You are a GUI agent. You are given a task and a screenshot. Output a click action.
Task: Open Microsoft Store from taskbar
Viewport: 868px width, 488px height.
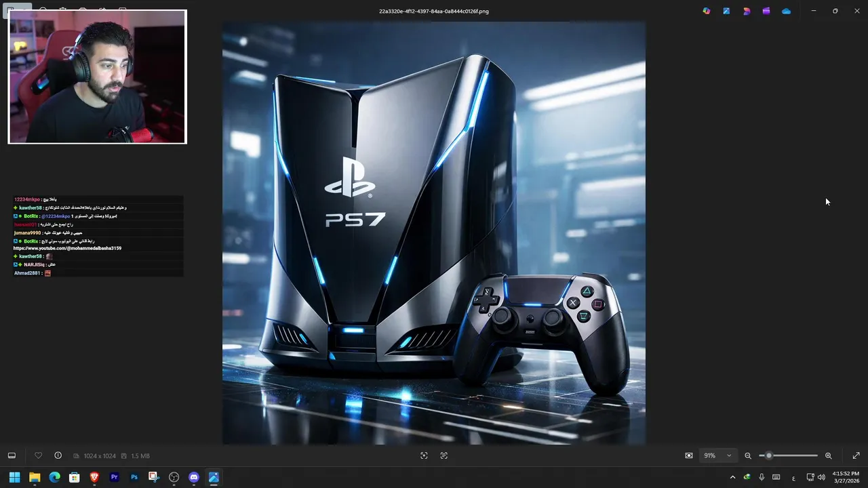tap(75, 477)
